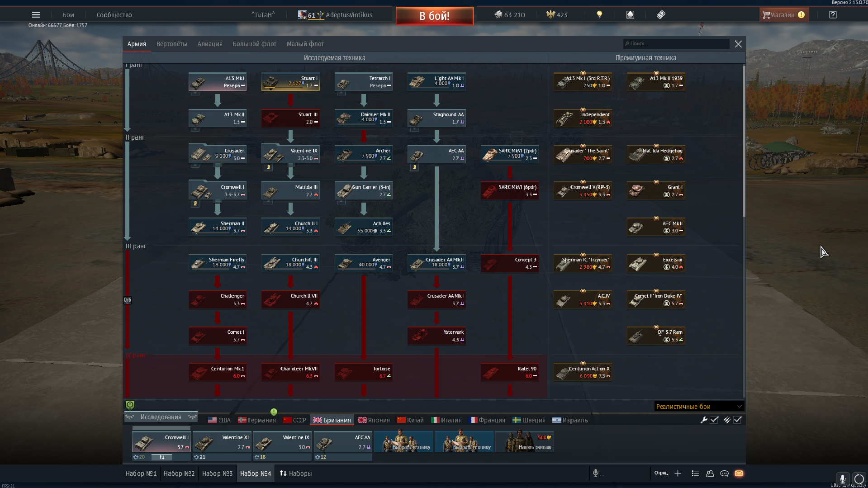Image resolution: width=868 pixels, height=488 pixels.
Task: Click Нанять экипаж hire crew slot
Action: 525,442
